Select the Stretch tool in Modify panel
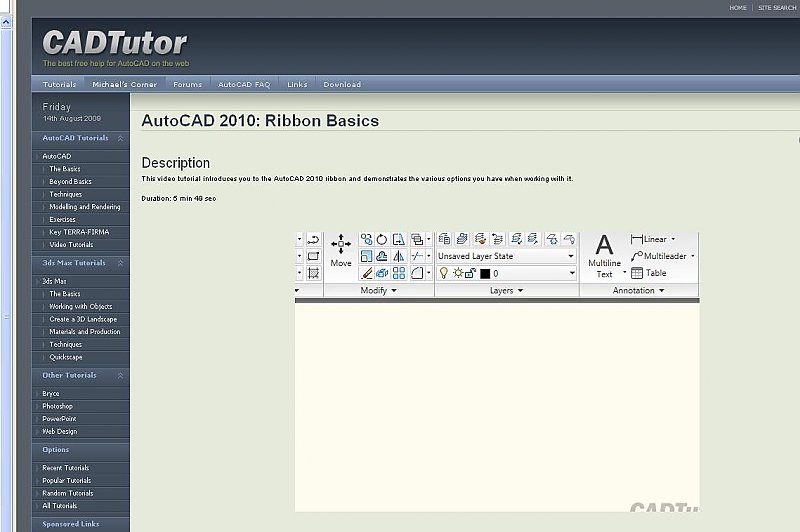 pyautogui.click(x=398, y=239)
